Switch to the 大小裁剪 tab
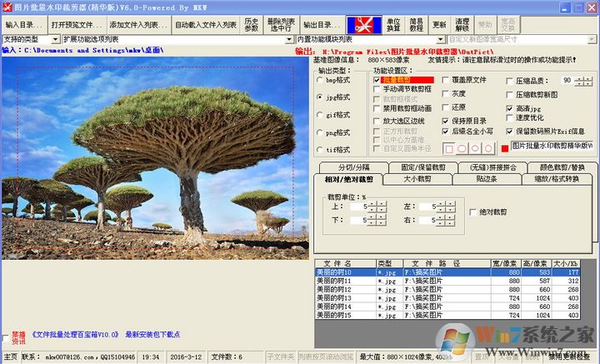 point(417,178)
